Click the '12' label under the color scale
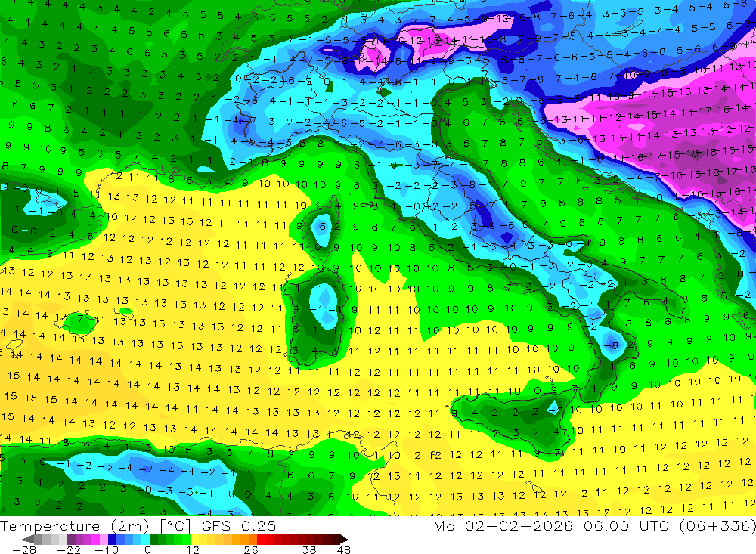Screen dimensions: 756x554 click(x=192, y=549)
